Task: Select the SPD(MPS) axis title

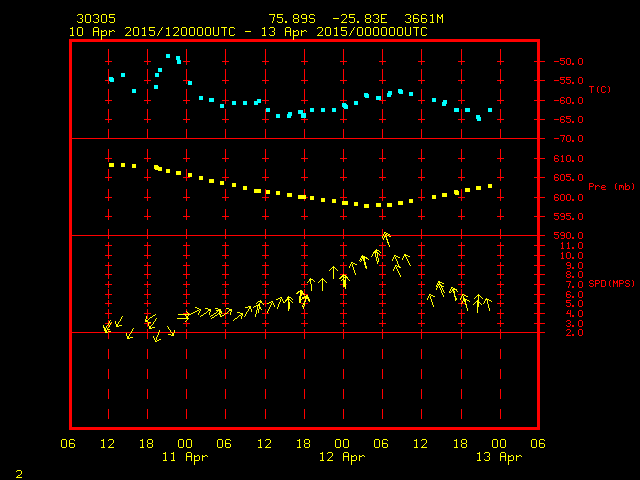Action: pos(611,283)
